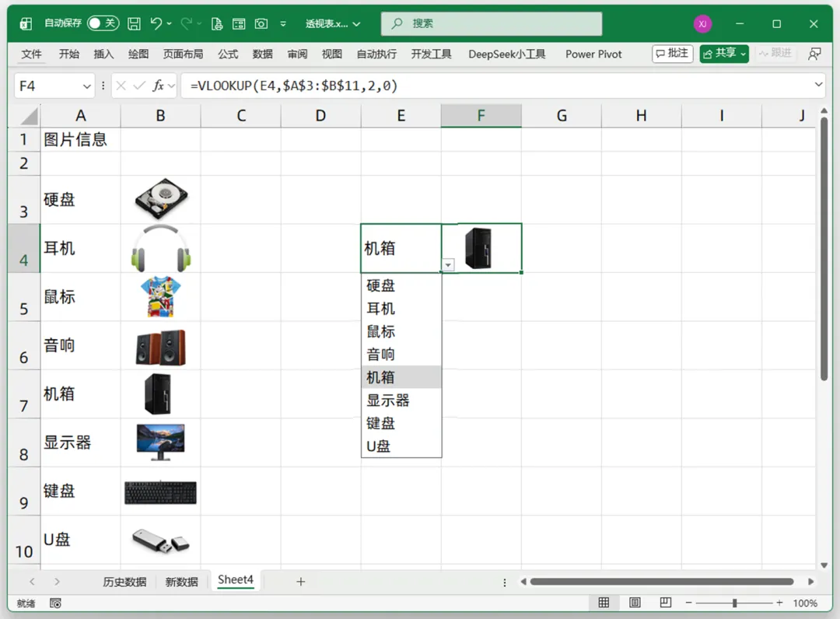Click the search box in the title bar

pyautogui.click(x=492, y=23)
